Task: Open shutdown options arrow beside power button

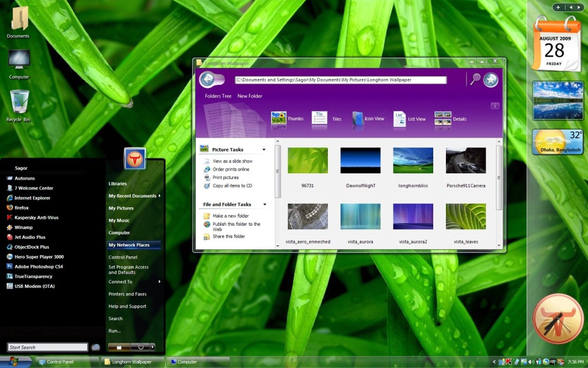Action: [152, 347]
